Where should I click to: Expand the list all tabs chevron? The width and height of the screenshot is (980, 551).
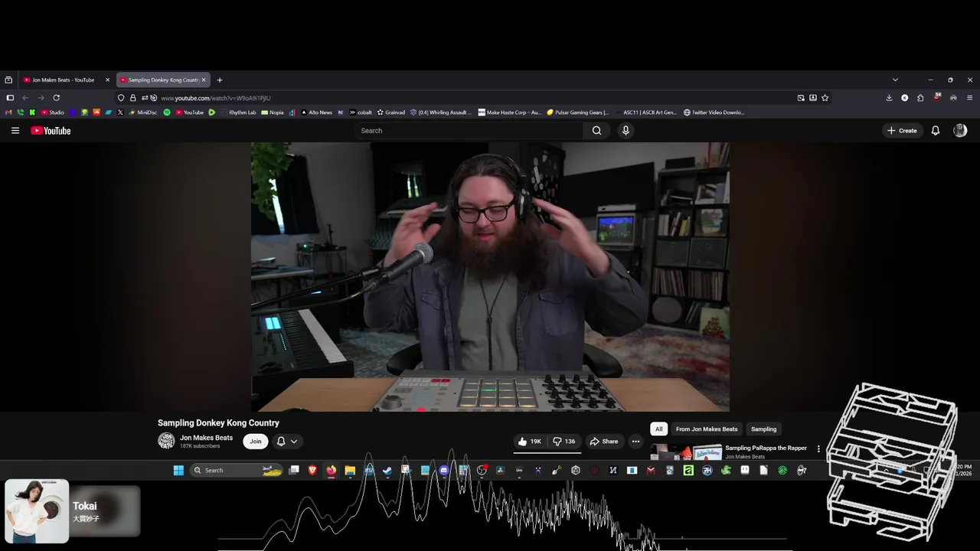point(895,80)
